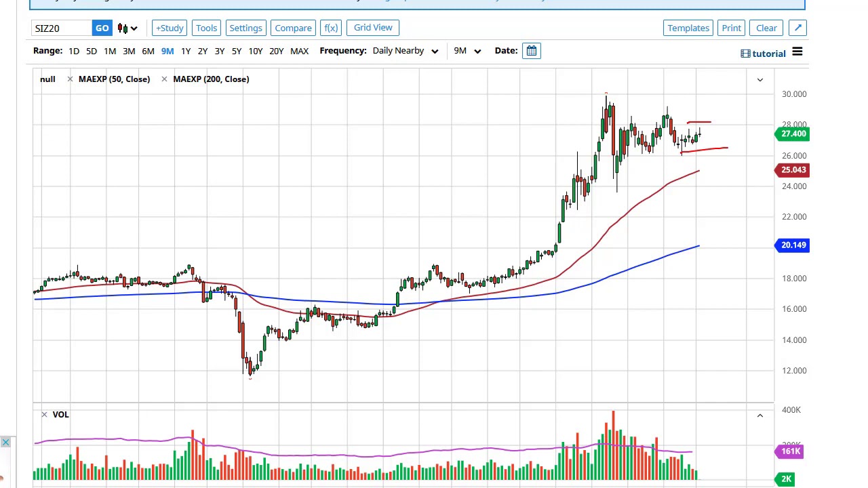Open the Daily Nearby frequency dropdown
Image resolution: width=868 pixels, height=488 pixels.
[405, 51]
